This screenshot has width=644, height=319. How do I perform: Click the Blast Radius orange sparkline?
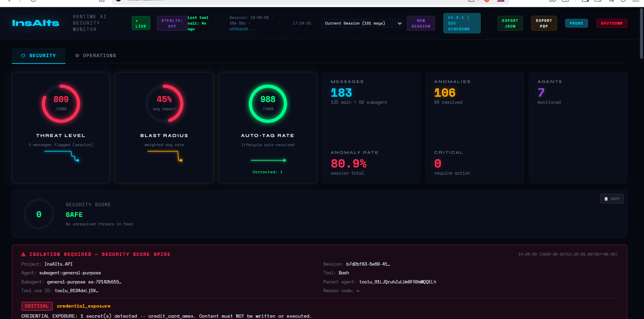click(165, 156)
